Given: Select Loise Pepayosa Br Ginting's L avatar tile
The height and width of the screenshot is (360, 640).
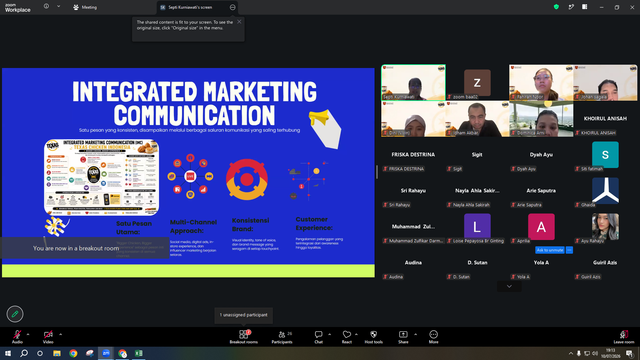Looking at the screenshot, I should (477, 227).
